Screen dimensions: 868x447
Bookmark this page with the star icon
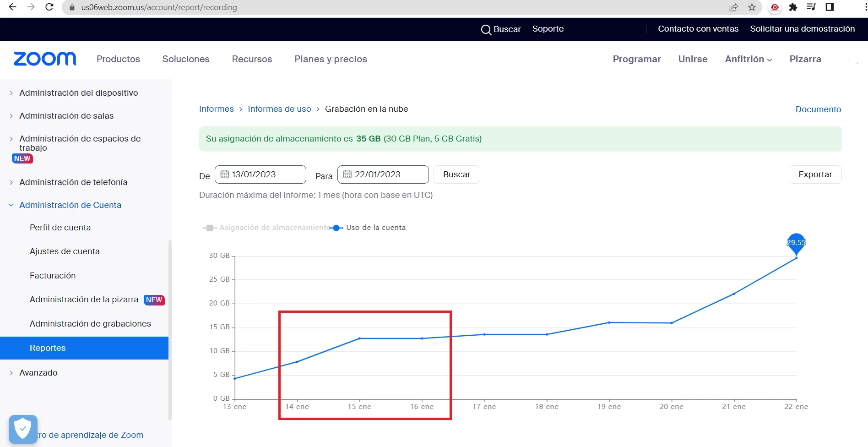pos(752,7)
